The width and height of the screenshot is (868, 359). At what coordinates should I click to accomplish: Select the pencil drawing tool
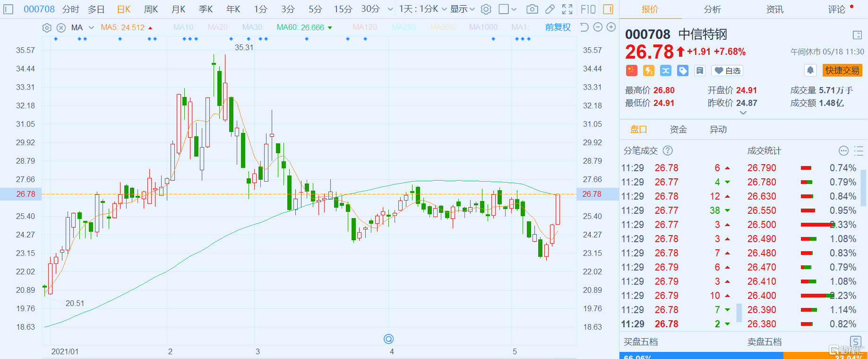[x=550, y=9]
